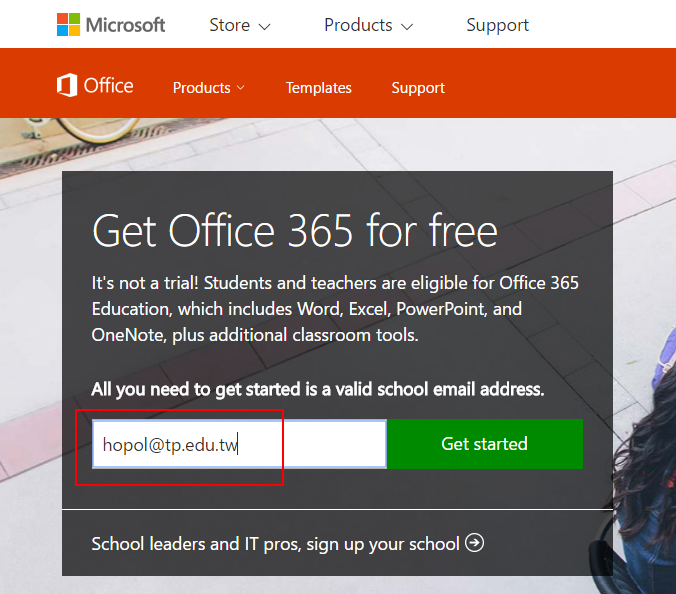Click the 'Get Office 365 for free' heading
676x594 pixels.
295,231
